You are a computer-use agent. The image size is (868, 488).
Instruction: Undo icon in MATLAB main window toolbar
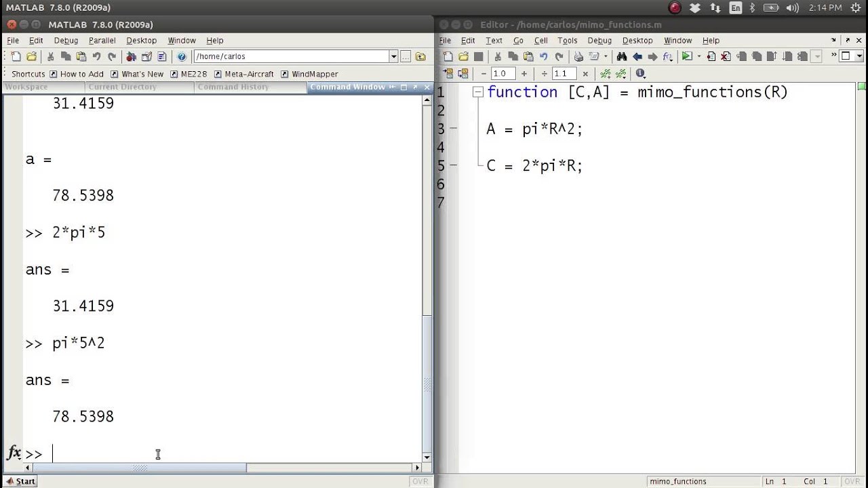pos(96,56)
